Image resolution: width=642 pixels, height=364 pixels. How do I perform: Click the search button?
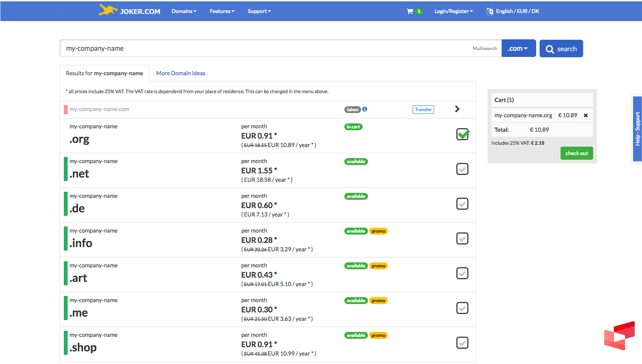561,49
